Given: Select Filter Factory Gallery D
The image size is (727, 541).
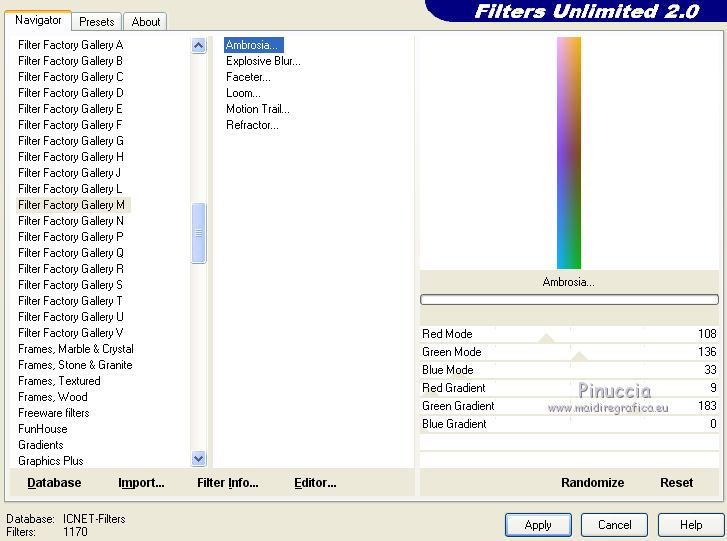Looking at the screenshot, I should coord(70,93).
